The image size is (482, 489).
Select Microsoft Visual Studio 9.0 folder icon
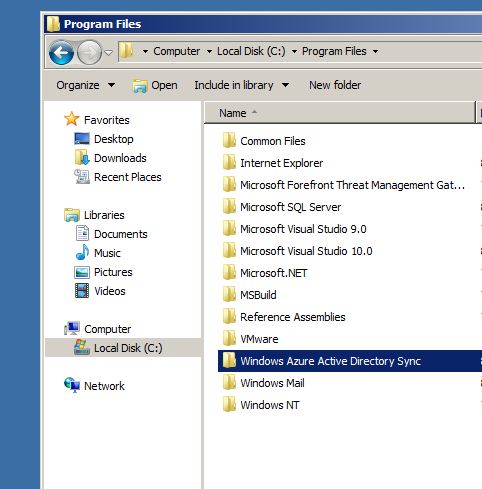coord(229,228)
